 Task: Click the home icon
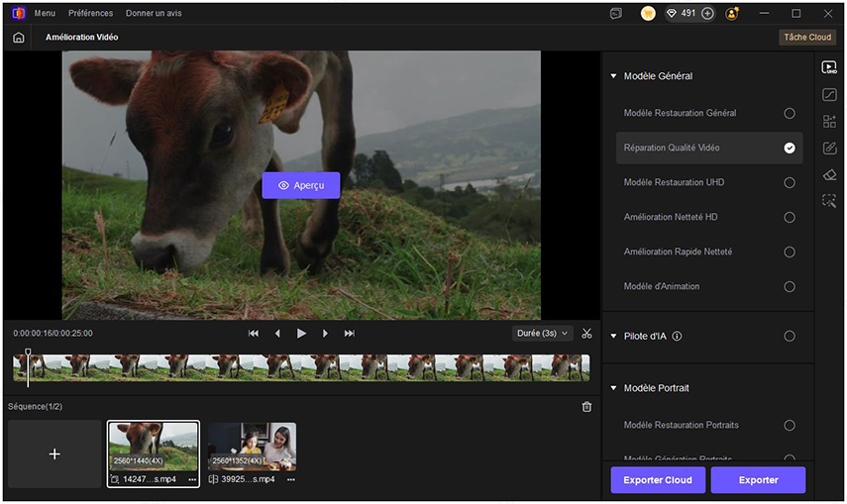[19, 37]
